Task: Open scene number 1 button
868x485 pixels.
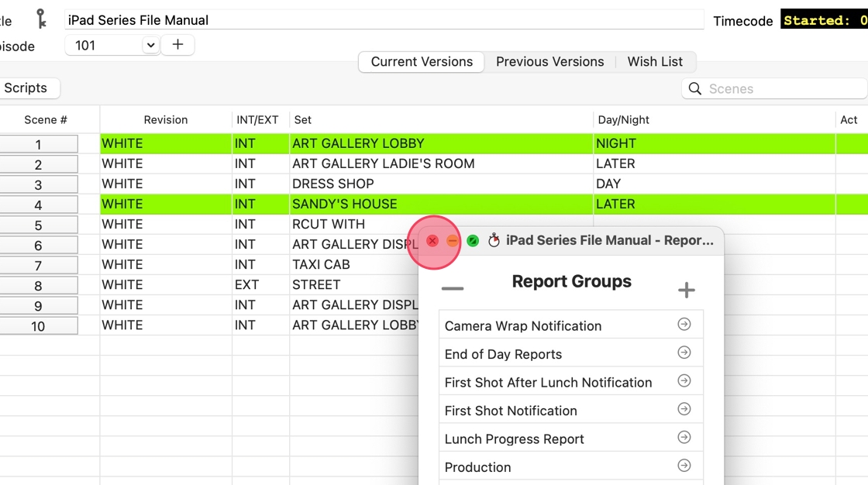Action: coord(38,144)
